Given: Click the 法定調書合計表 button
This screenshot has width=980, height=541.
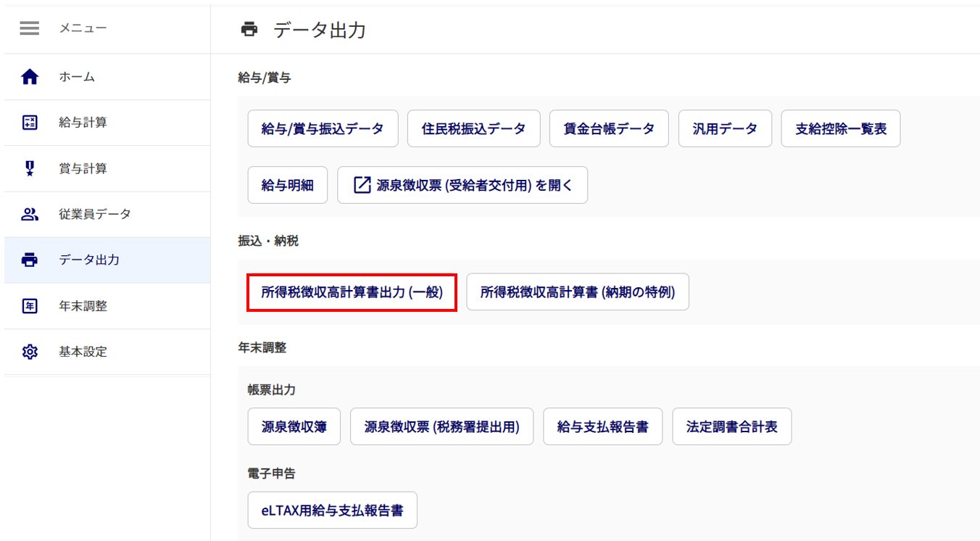Looking at the screenshot, I should tap(732, 426).
